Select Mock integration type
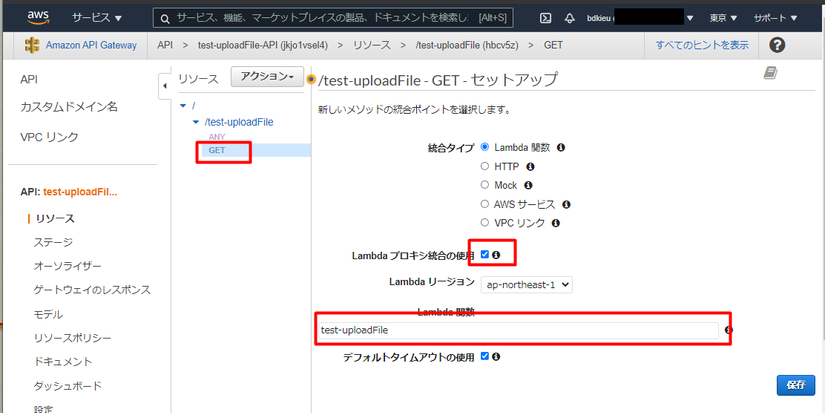825x413 pixels. 485,185
